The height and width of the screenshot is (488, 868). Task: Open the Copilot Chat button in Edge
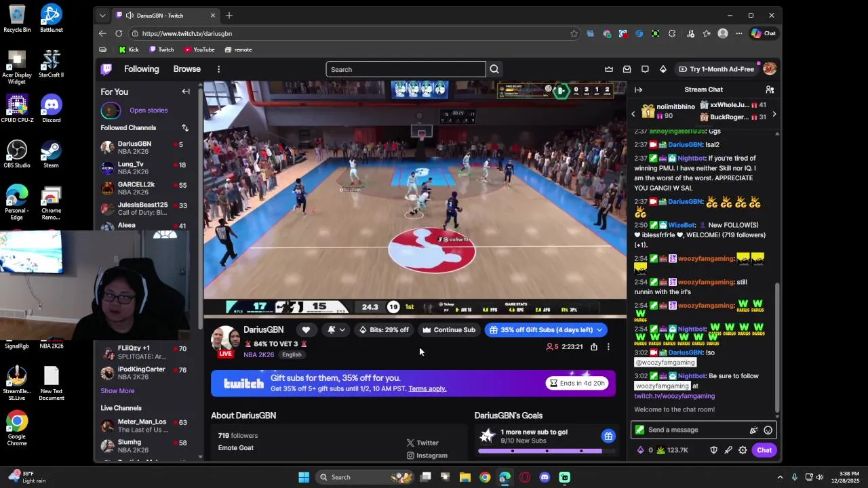764,33
